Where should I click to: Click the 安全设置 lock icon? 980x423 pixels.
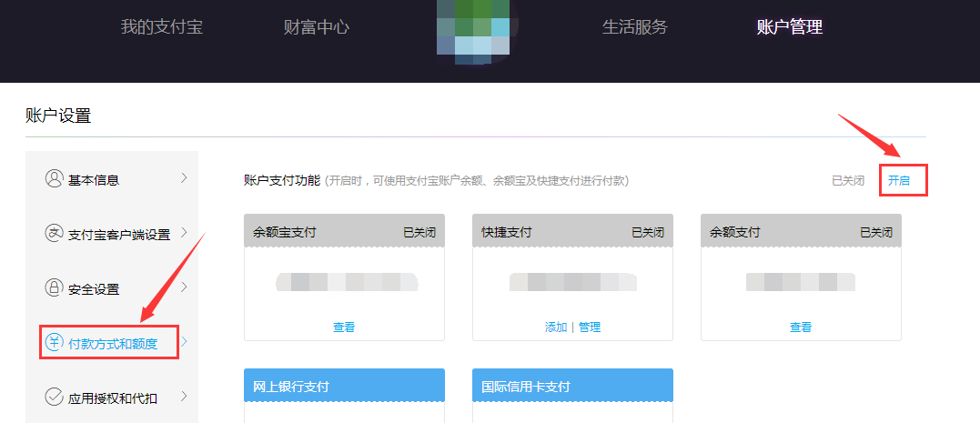(x=55, y=288)
